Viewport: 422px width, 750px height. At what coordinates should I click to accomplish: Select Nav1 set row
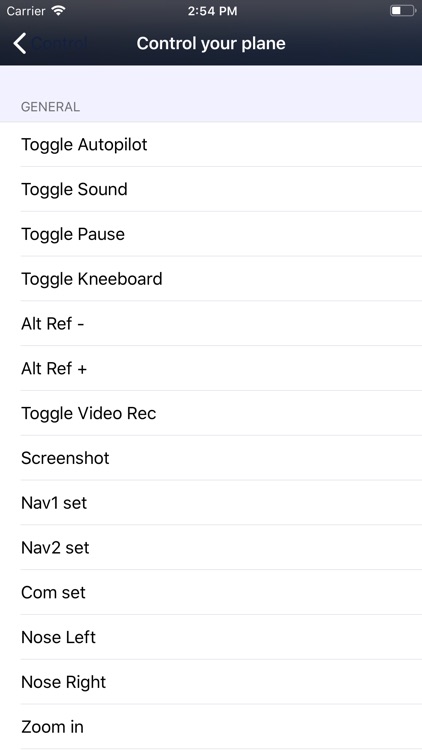[x=211, y=503]
